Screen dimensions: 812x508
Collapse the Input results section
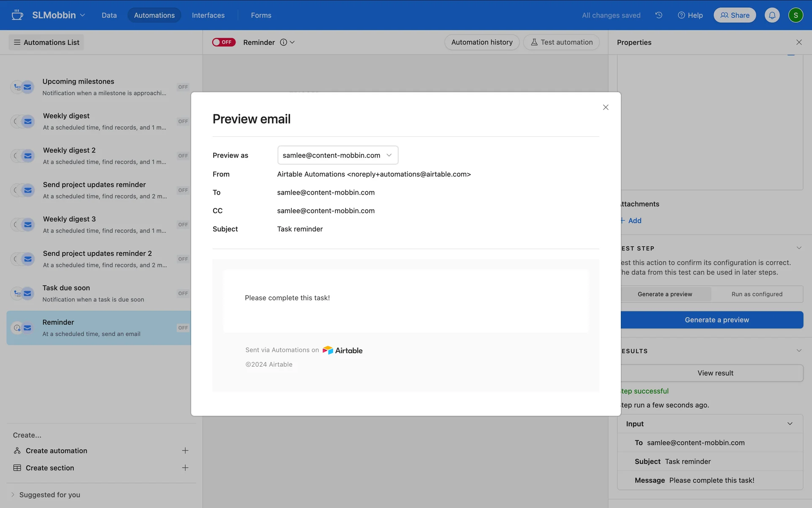790,424
